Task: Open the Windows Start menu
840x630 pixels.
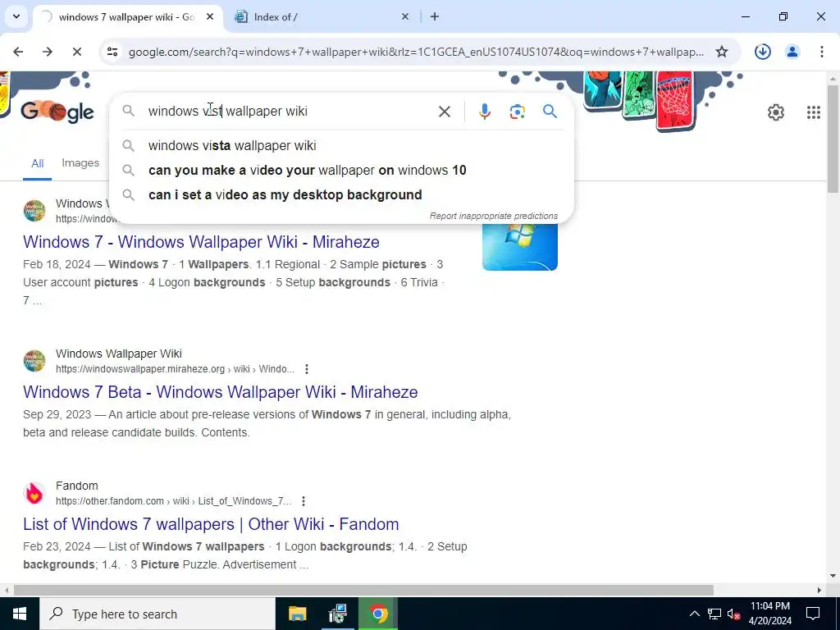Action: pyautogui.click(x=20, y=614)
